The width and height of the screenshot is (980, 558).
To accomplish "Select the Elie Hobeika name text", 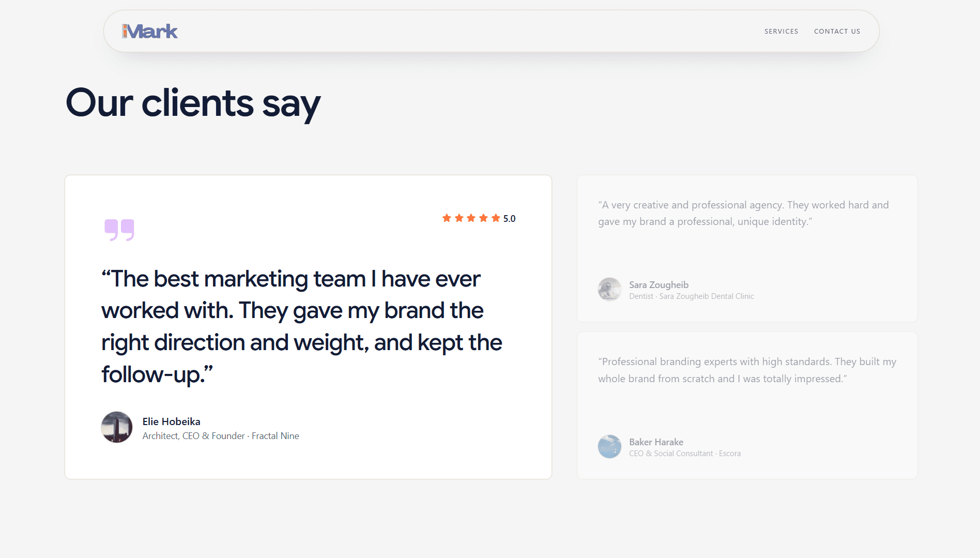I will click(x=172, y=421).
